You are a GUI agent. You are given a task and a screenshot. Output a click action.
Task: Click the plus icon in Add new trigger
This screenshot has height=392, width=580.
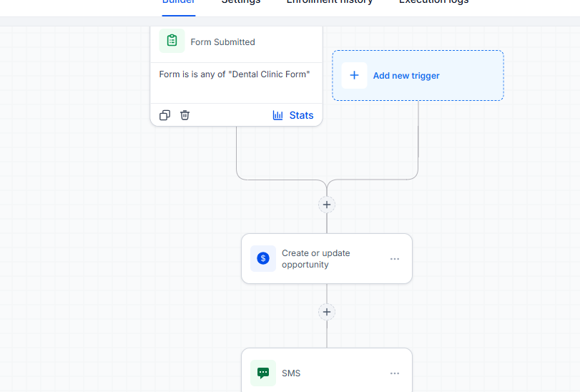(354, 75)
